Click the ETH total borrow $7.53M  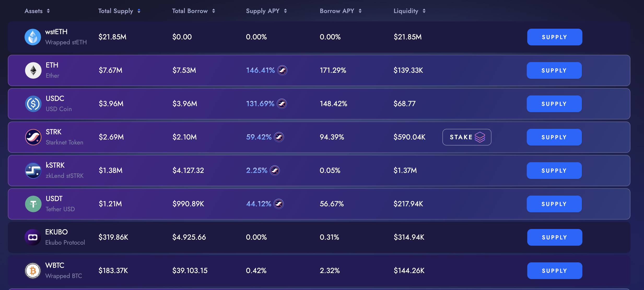point(184,70)
